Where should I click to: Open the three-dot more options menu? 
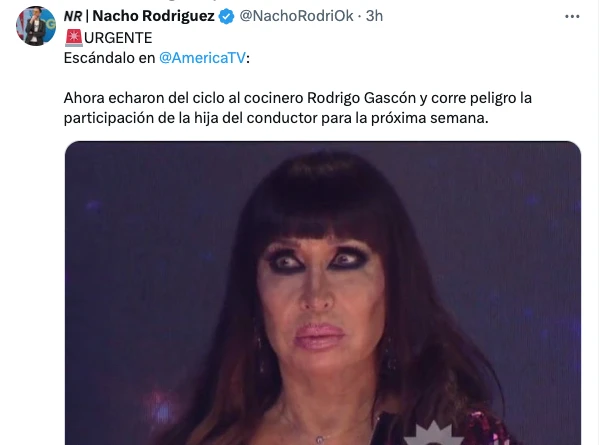pyautogui.click(x=572, y=17)
